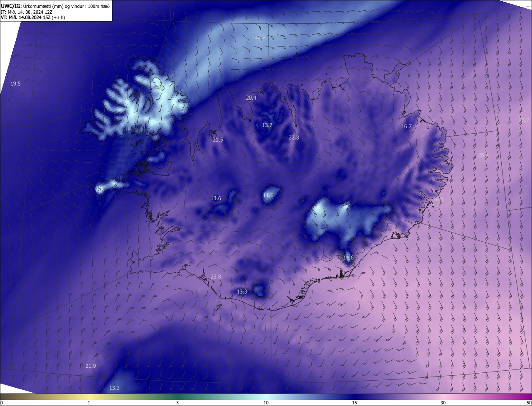Select the 19.5 value label on the map
This screenshot has width=532, height=406.
[x=15, y=84]
